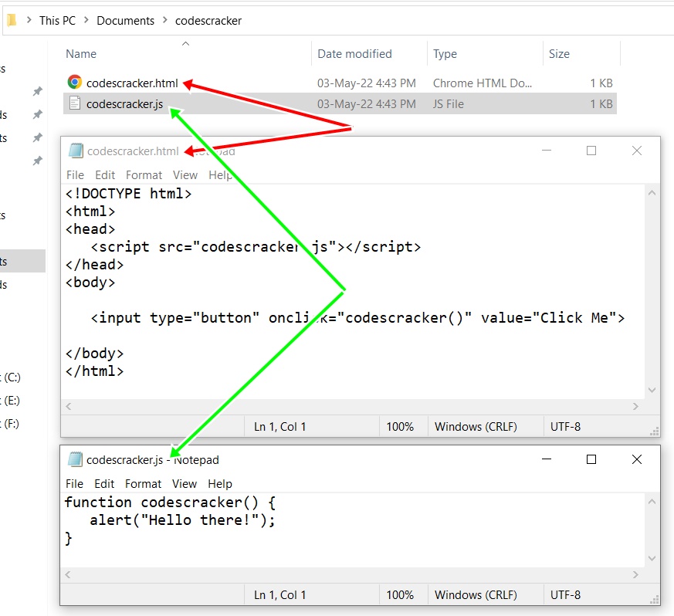Viewport: 674px width, 616px height.
Task: Expand the breadcrumb chevron after codescracker
Action: [246, 20]
